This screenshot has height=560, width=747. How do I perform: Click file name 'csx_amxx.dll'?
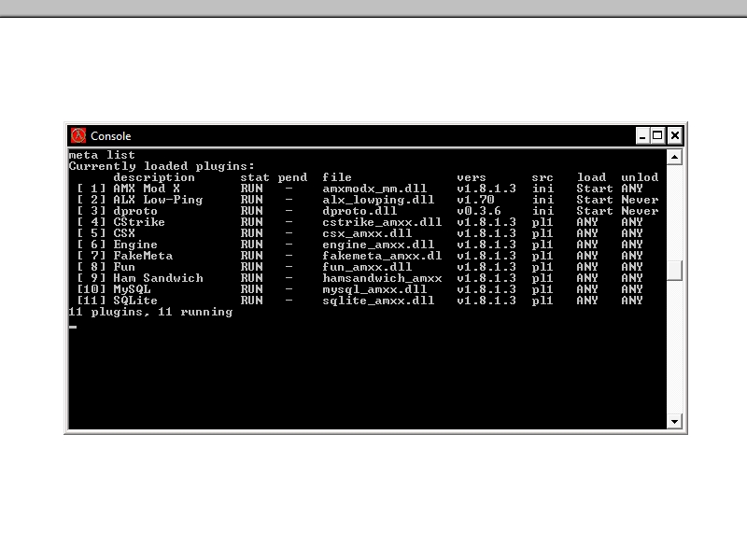(x=367, y=233)
